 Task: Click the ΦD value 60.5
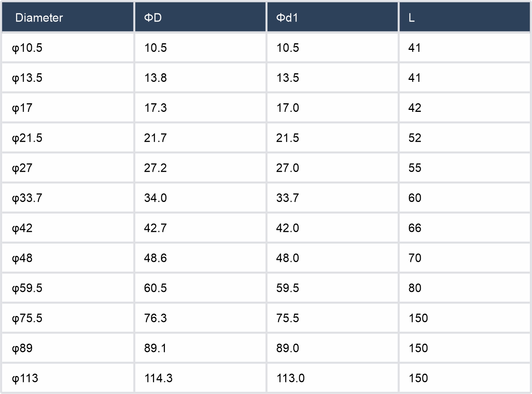click(155, 288)
